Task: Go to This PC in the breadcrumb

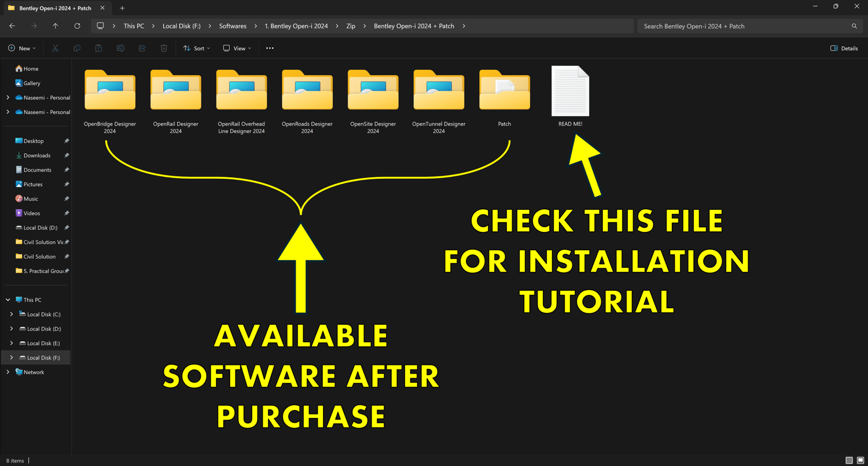Action: coord(134,26)
